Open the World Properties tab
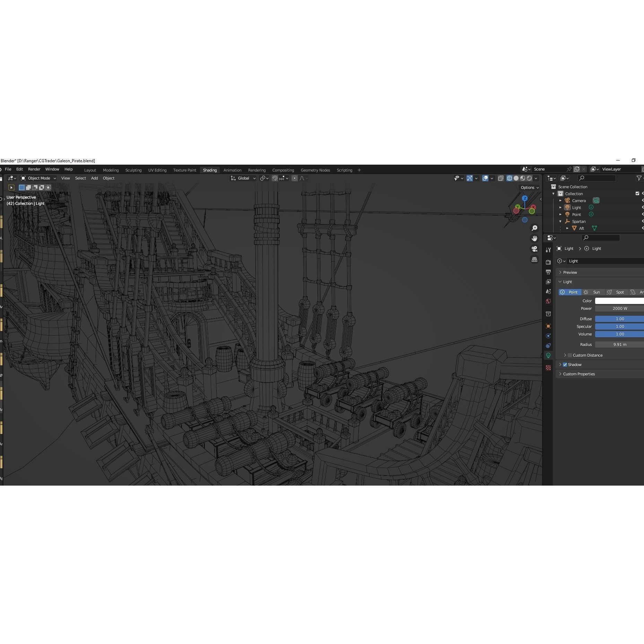Screen dimensions: 644x644 pyautogui.click(x=549, y=300)
